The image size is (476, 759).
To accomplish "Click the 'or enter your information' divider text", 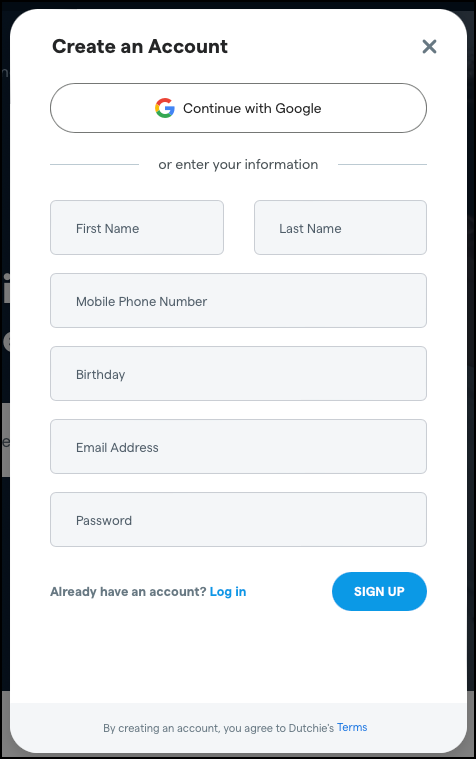I will coord(238,165).
